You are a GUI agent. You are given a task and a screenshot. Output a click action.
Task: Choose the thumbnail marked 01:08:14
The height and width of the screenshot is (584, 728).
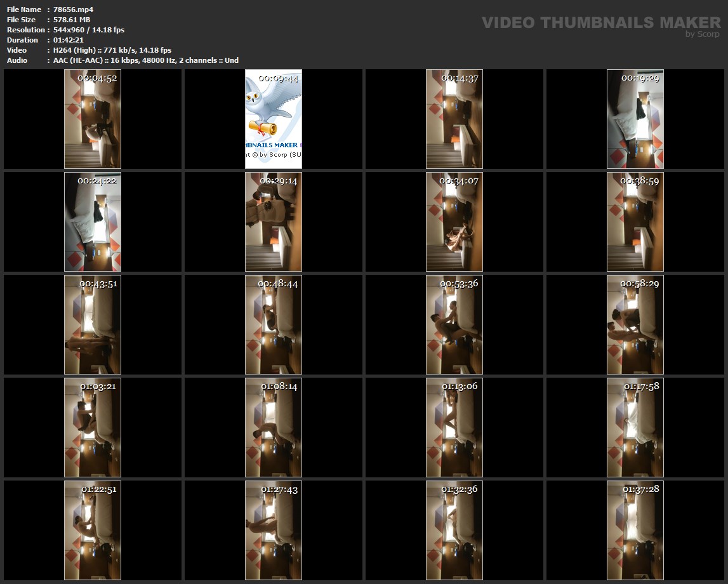[273, 427]
